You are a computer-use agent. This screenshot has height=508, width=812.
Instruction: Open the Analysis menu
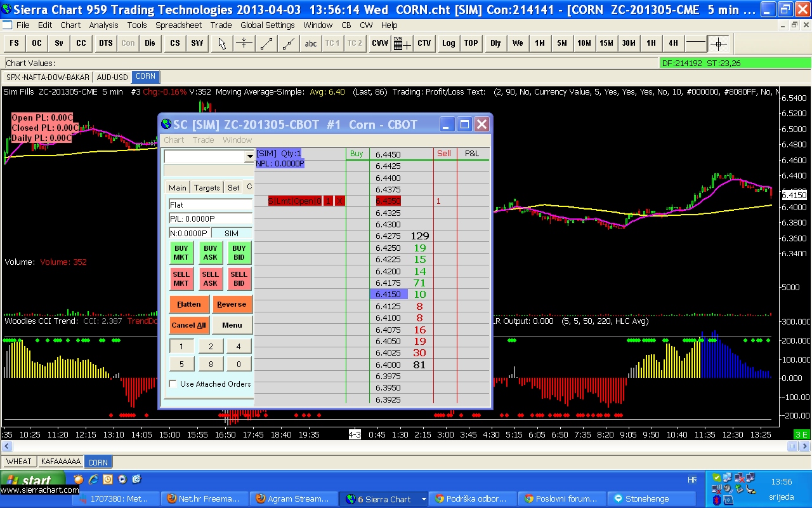click(103, 25)
